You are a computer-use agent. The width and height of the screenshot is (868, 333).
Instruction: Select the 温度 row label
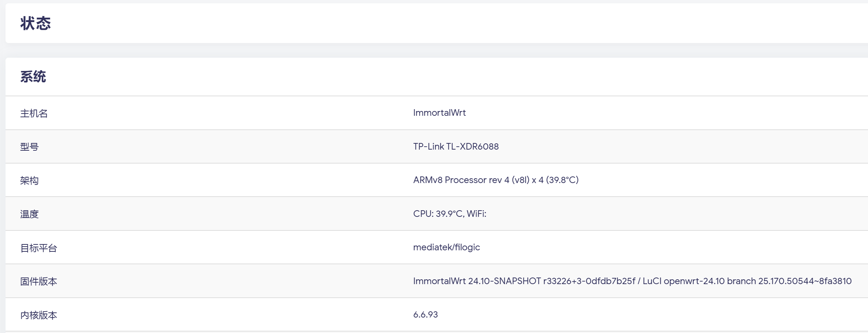click(x=29, y=214)
